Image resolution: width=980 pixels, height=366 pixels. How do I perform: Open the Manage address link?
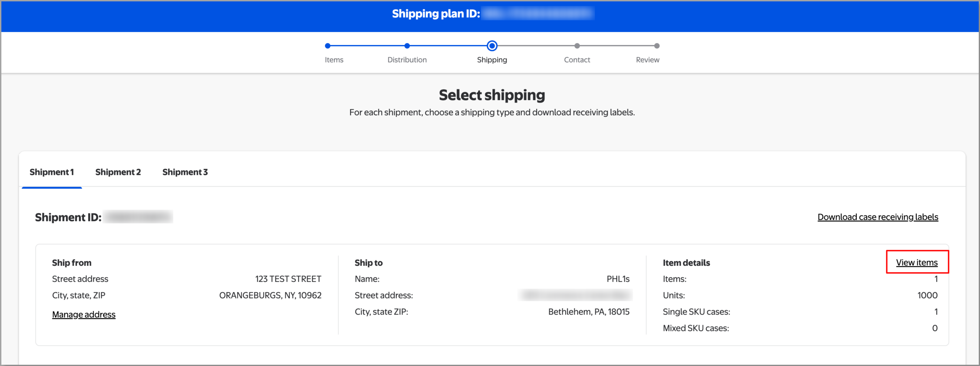[84, 315]
